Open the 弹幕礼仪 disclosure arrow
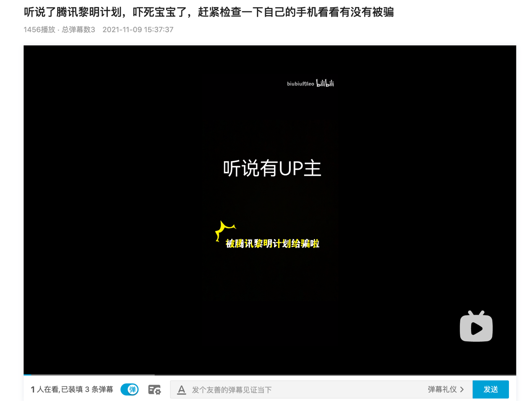Screen dimensions: 532x401 [461, 390]
